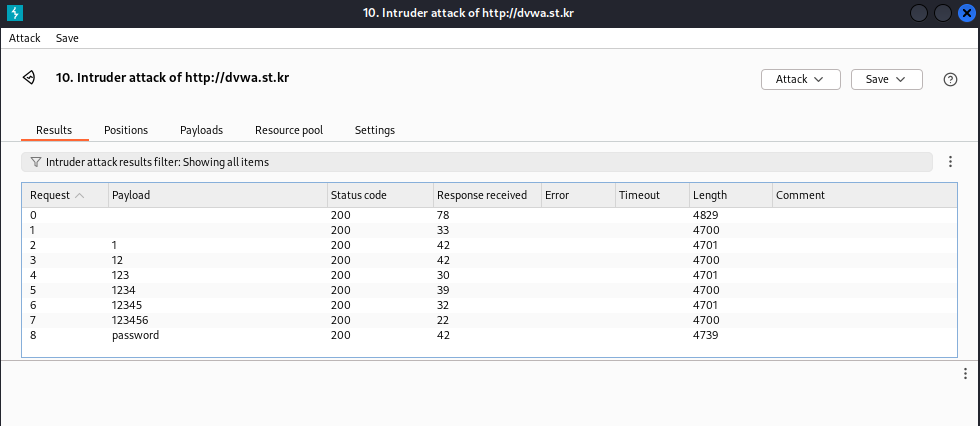Select the row with payload '123456'

point(489,320)
